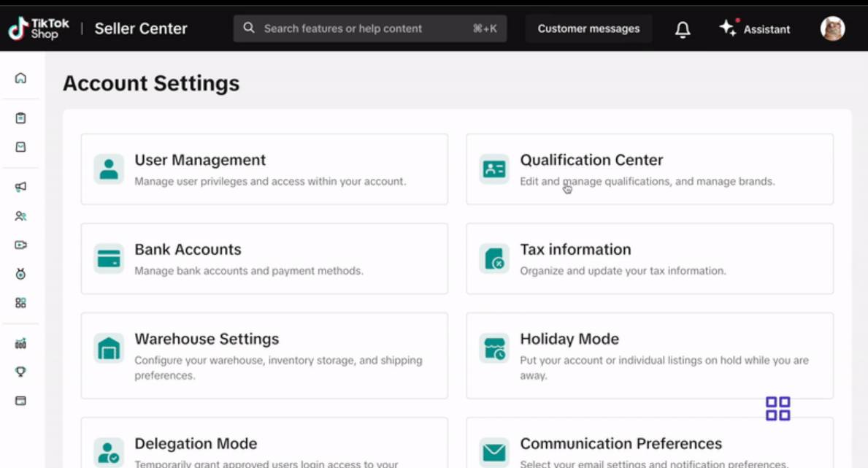
Task: Click the Bank Accounts credit card icon
Action: (109, 258)
